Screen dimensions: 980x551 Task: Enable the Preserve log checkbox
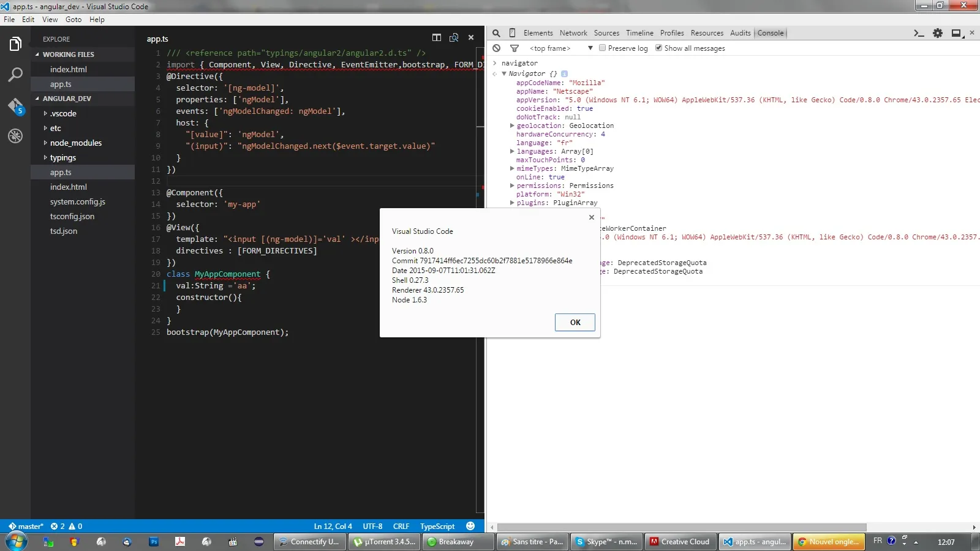(x=603, y=48)
